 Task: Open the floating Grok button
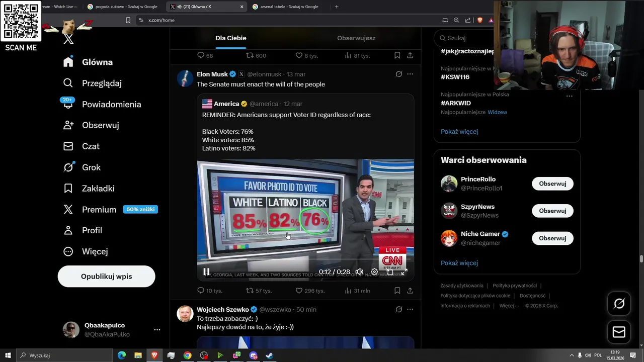point(619,303)
